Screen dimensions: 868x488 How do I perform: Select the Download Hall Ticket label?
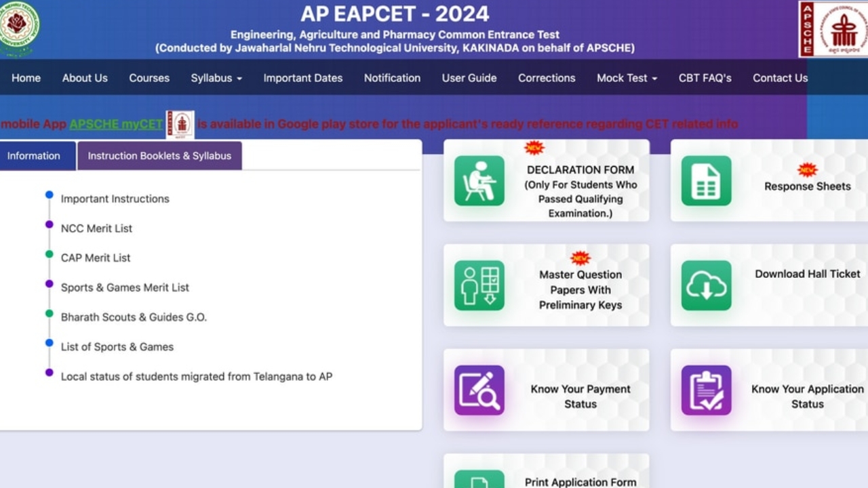click(808, 274)
